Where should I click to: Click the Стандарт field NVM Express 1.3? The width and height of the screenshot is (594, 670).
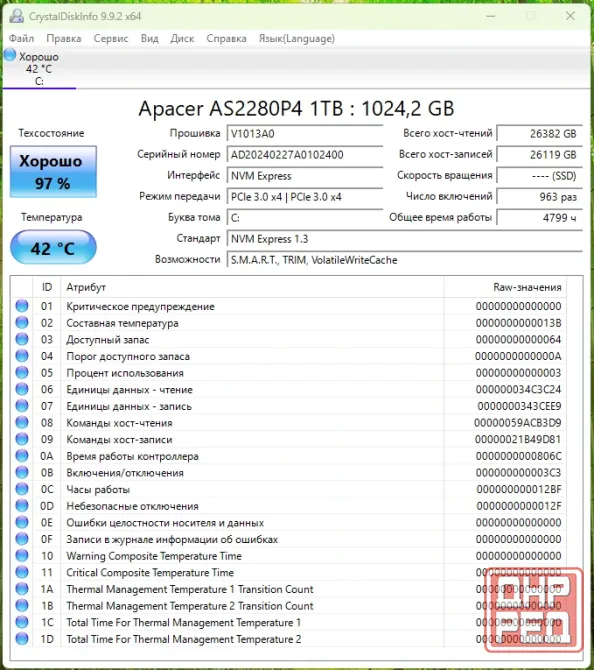coord(404,239)
